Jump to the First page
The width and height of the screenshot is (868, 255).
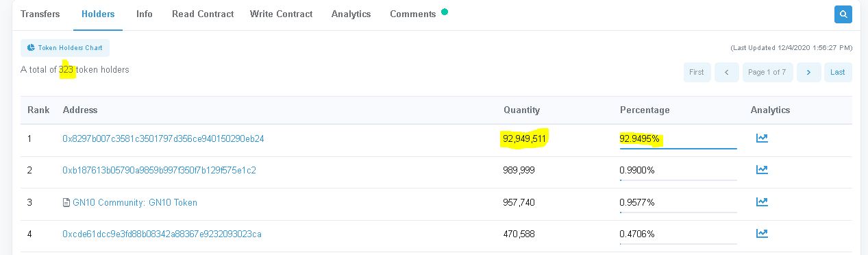point(697,72)
